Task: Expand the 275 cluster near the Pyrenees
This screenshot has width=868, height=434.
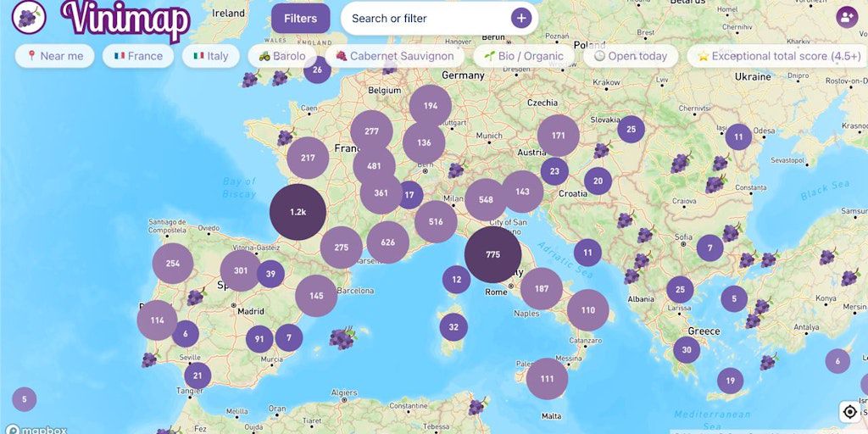Action: 342,248
